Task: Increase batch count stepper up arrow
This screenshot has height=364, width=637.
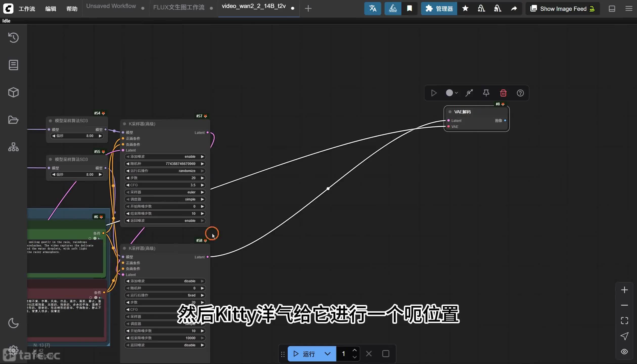Action: click(x=354, y=350)
